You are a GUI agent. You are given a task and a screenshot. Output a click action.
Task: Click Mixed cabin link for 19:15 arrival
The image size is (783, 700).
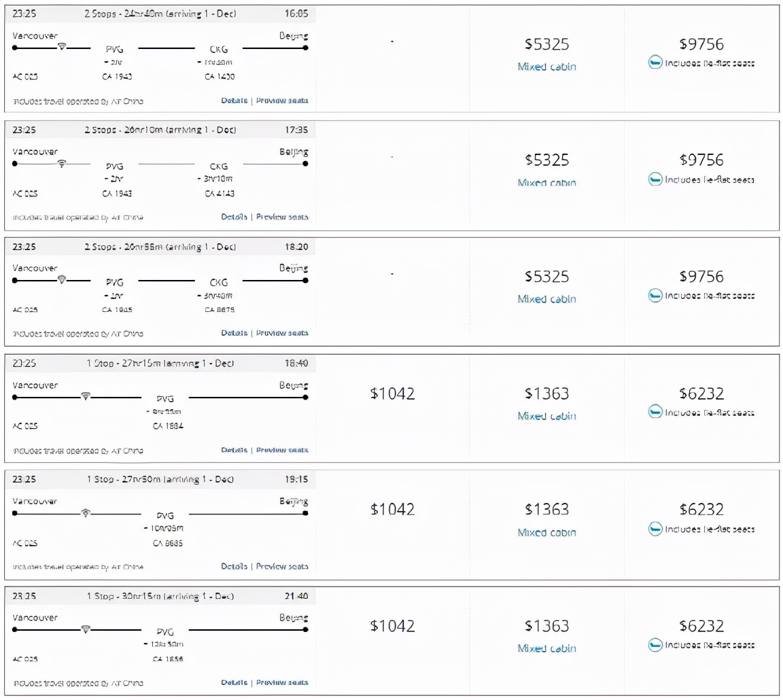point(546,533)
